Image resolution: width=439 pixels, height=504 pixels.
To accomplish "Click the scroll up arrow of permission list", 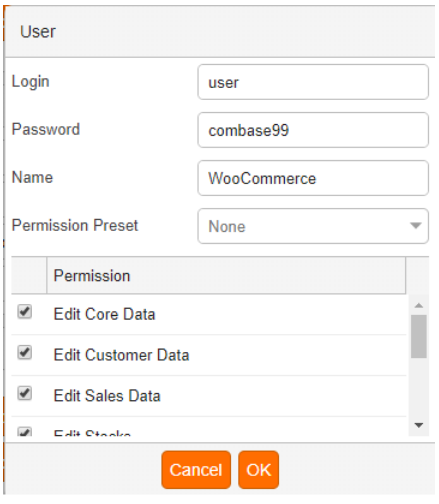I will tap(419, 305).
